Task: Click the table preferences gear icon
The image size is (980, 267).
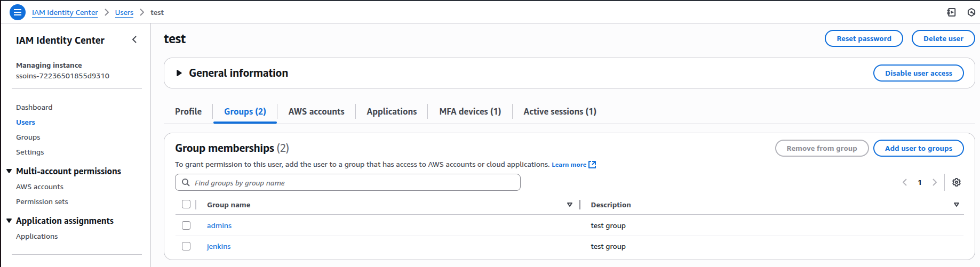Action: (957, 182)
